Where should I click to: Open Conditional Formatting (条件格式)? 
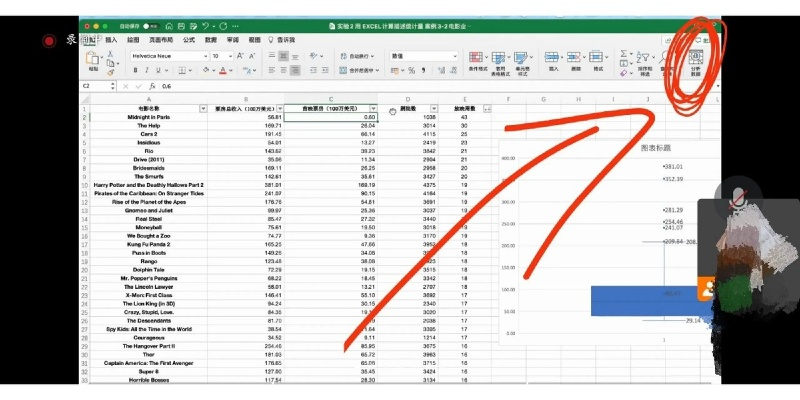[x=478, y=62]
